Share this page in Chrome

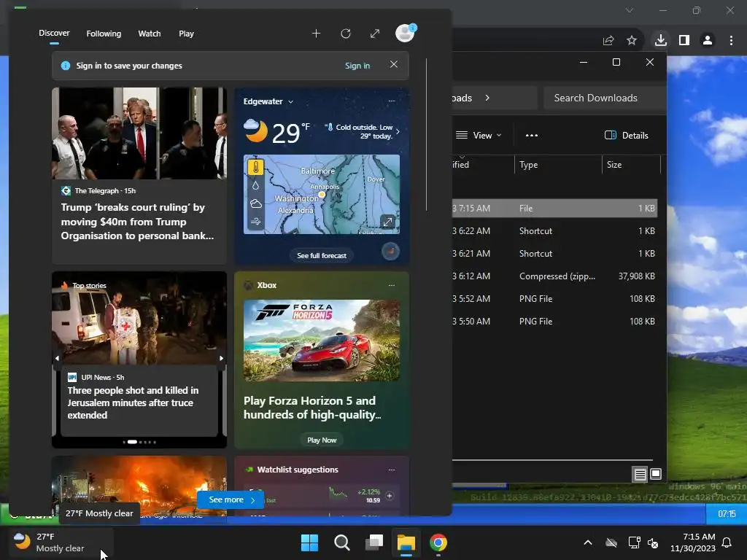[x=608, y=41]
